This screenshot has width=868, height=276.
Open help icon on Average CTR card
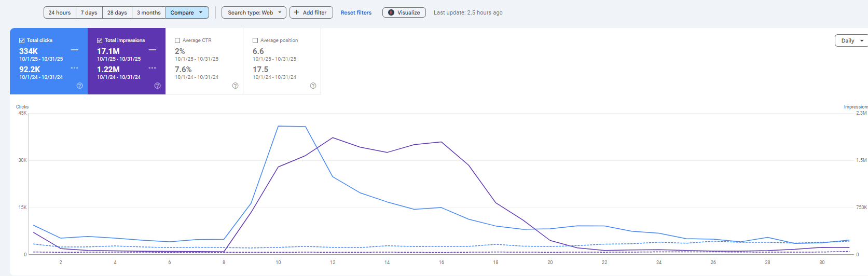235,86
